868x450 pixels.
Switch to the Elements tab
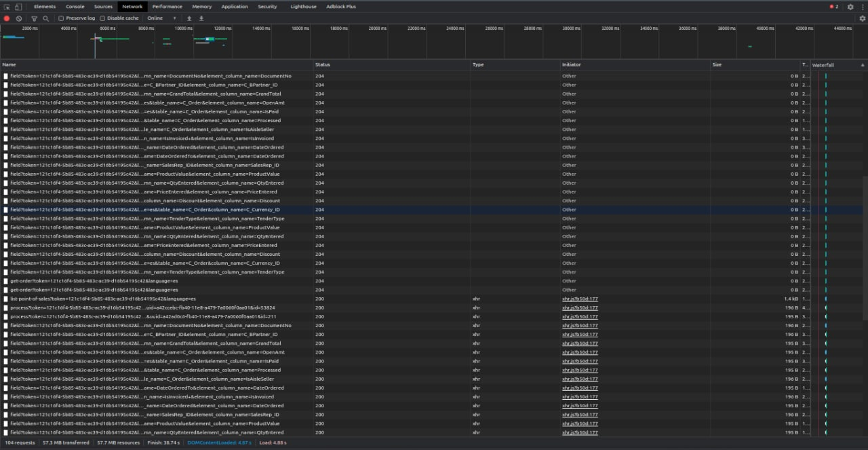coord(45,7)
